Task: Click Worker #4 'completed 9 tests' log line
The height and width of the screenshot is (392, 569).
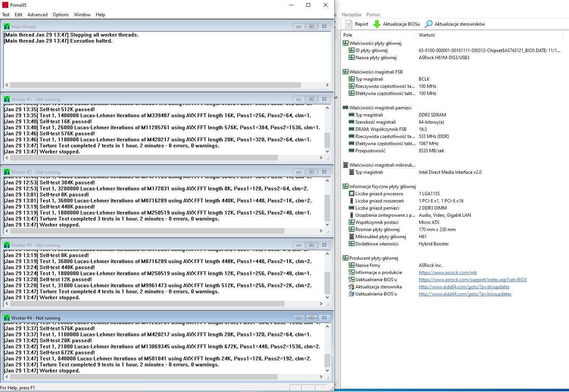Action: (x=111, y=365)
